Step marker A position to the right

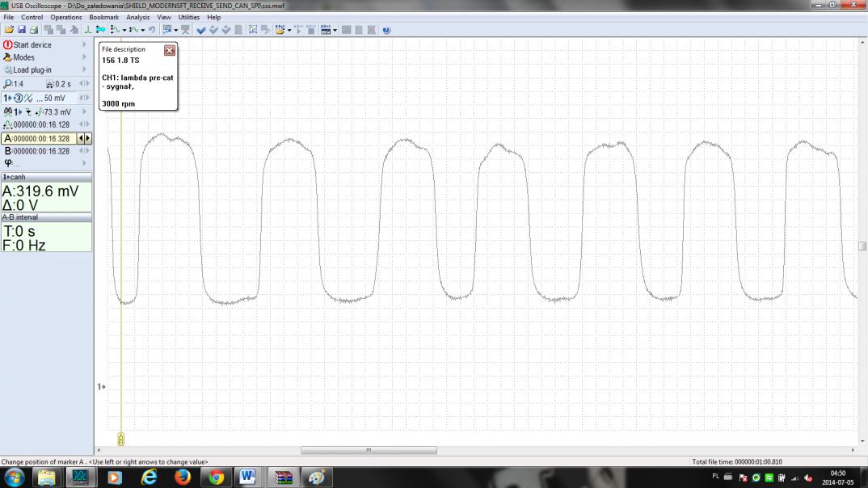pyautogui.click(x=87, y=139)
